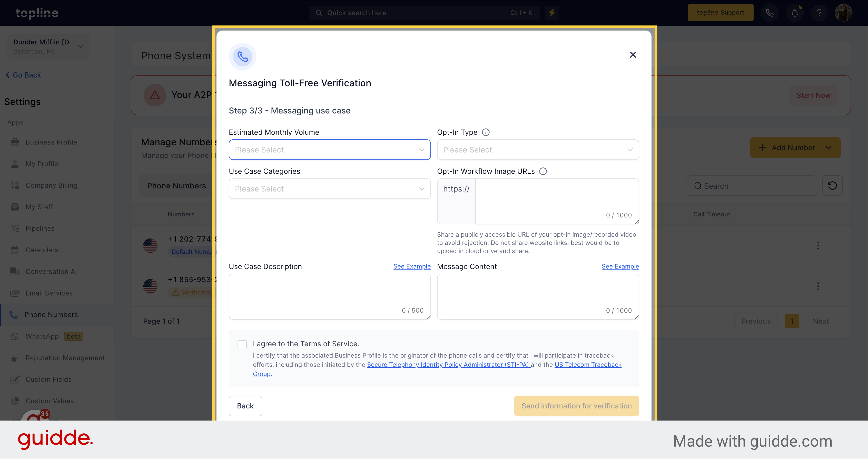Open the Use Case Categories dropdown
The width and height of the screenshot is (868, 459).
click(x=330, y=189)
